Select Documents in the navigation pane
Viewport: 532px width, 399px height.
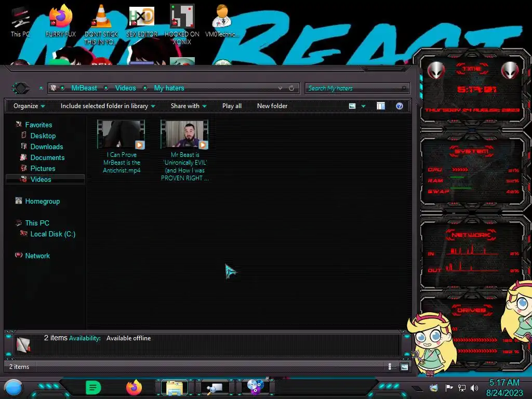pyautogui.click(x=47, y=157)
